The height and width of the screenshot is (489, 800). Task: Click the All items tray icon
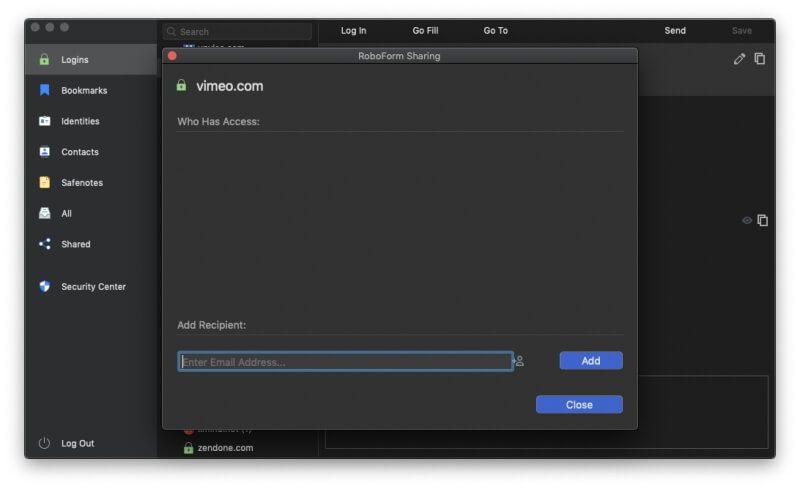pyautogui.click(x=44, y=213)
